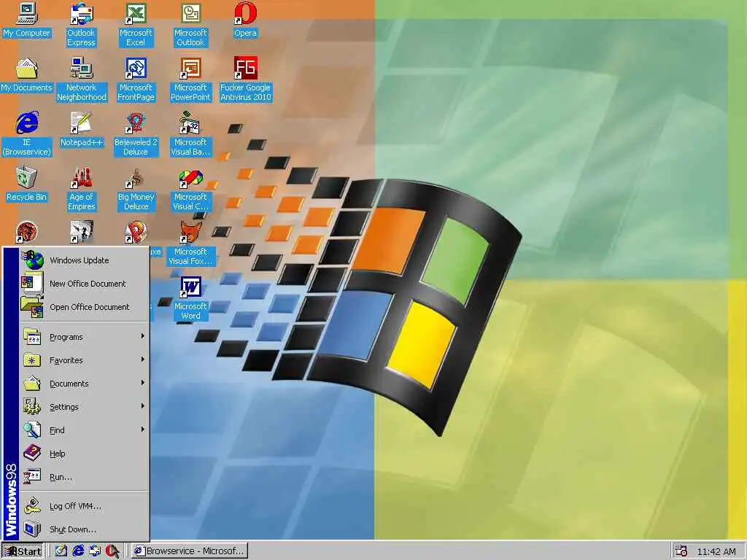The height and width of the screenshot is (560, 747).
Task: Expand the Programs submenu
Action: (85, 337)
